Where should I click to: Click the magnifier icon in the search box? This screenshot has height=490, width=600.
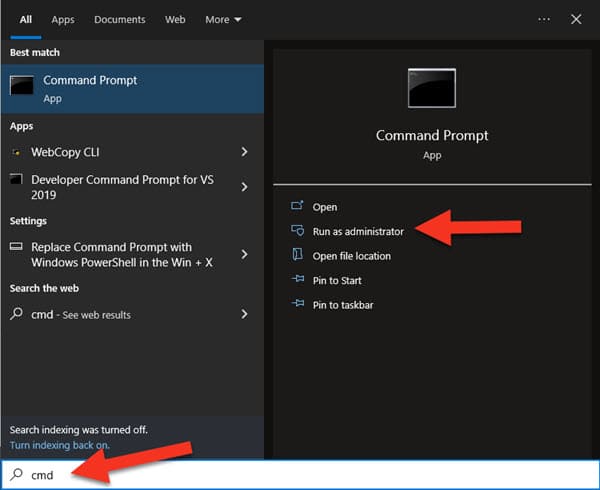click(16, 474)
